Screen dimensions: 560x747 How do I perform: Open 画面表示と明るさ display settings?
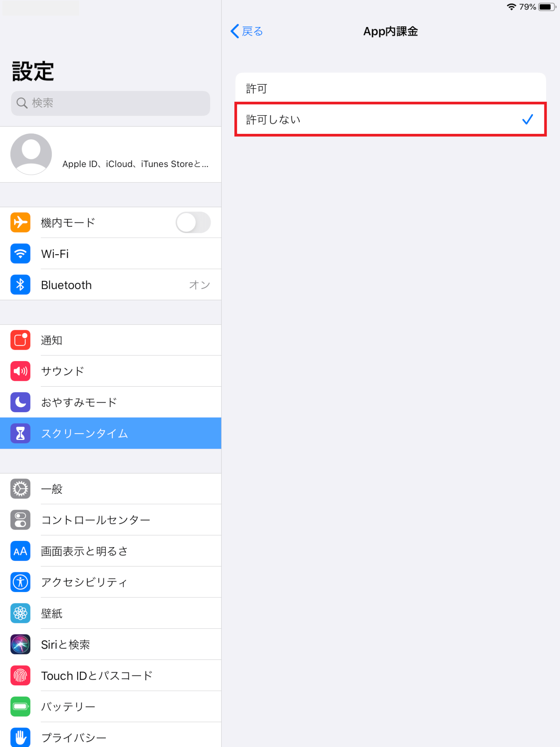110,551
